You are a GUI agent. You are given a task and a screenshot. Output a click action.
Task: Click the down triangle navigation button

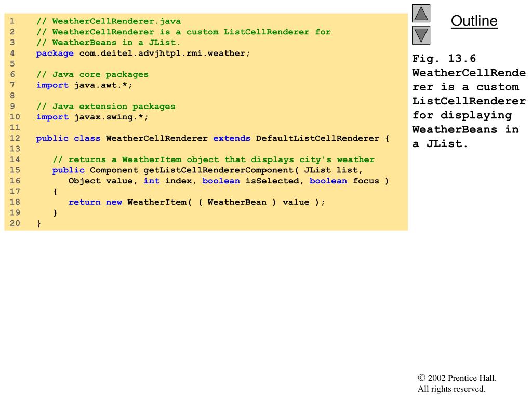point(421,35)
